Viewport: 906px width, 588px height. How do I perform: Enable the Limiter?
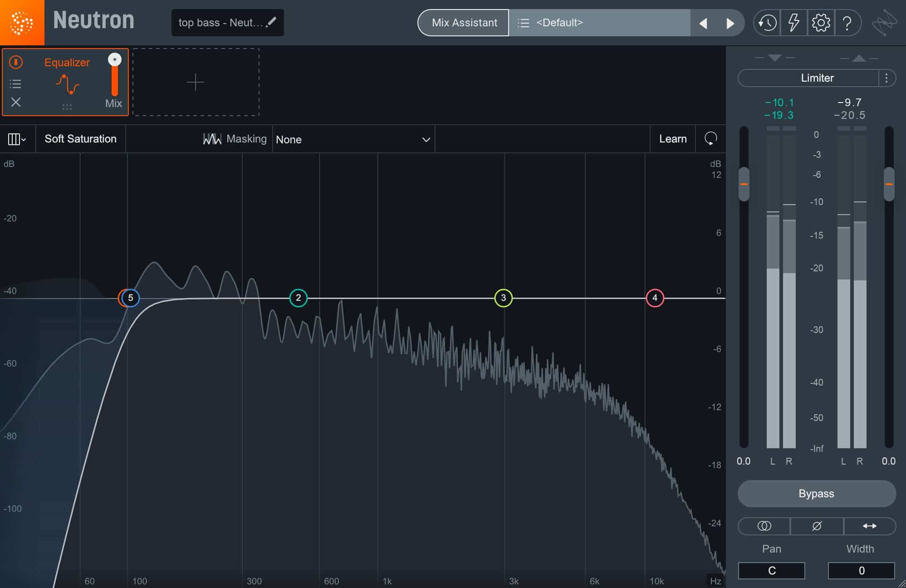coord(808,78)
